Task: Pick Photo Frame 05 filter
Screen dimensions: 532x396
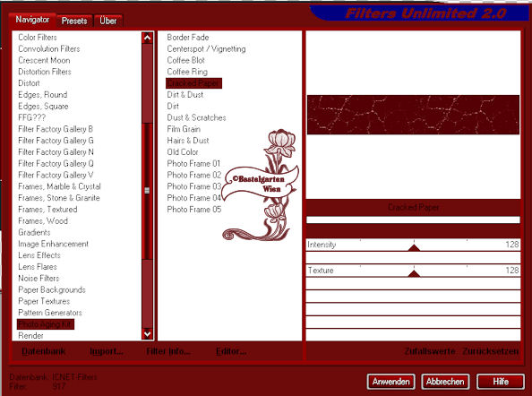Action: pos(194,210)
